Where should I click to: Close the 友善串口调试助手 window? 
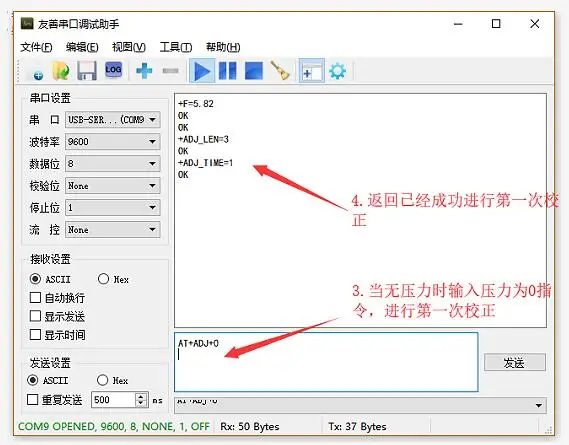(535, 24)
